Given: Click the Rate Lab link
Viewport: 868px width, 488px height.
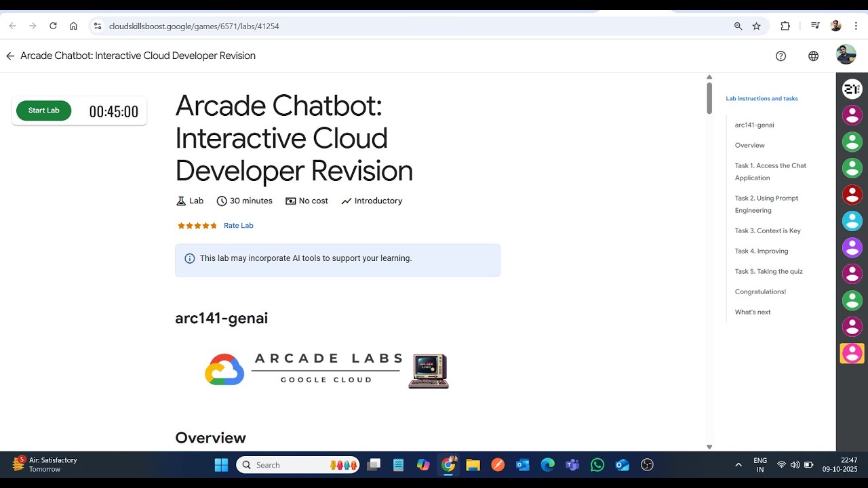Looking at the screenshot, I should coord(239,226).
